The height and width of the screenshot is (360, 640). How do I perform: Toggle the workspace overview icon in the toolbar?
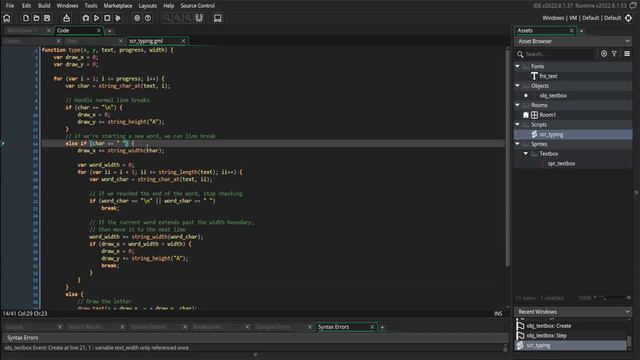point(199,18)
